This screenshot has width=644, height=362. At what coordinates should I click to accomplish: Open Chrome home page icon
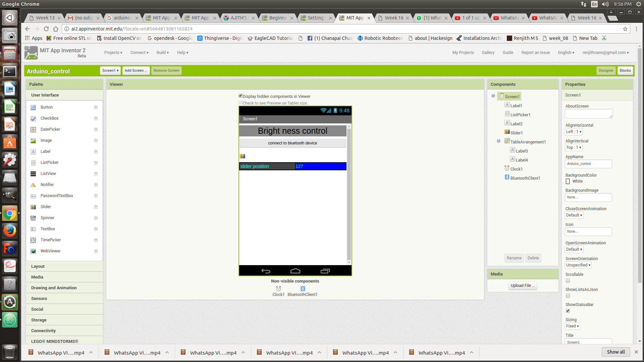coord(56,29)
